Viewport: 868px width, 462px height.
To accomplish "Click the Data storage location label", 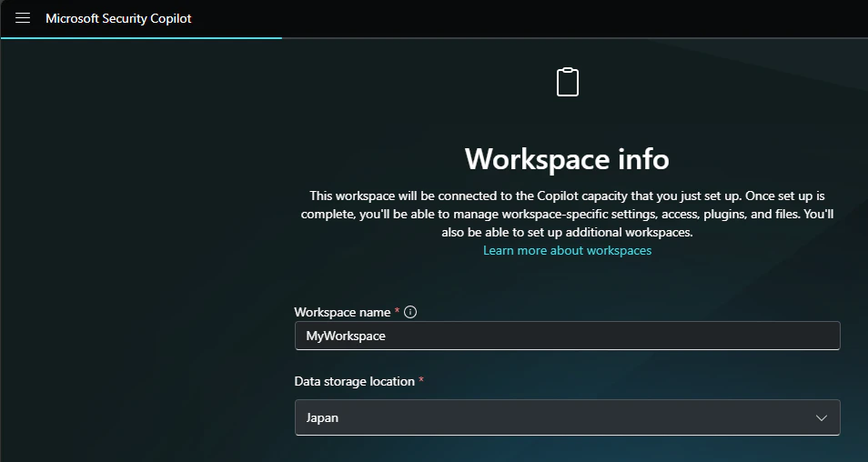I will coord(354,381).
